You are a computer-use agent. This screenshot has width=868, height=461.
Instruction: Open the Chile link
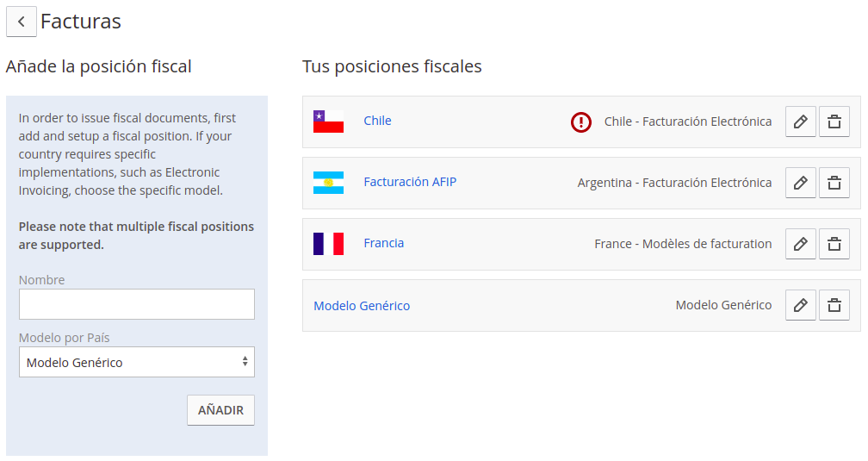click(377, 121)
